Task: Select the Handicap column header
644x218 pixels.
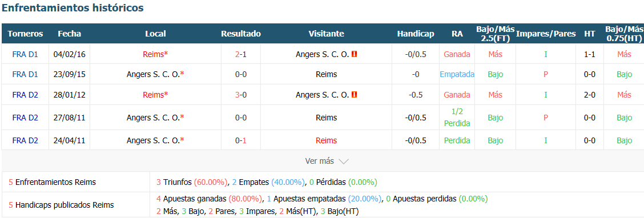Action: (416, 34)
